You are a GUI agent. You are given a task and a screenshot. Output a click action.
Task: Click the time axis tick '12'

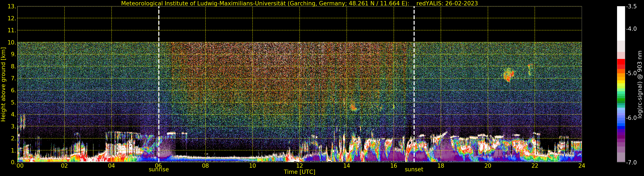(x=300, y=166)
